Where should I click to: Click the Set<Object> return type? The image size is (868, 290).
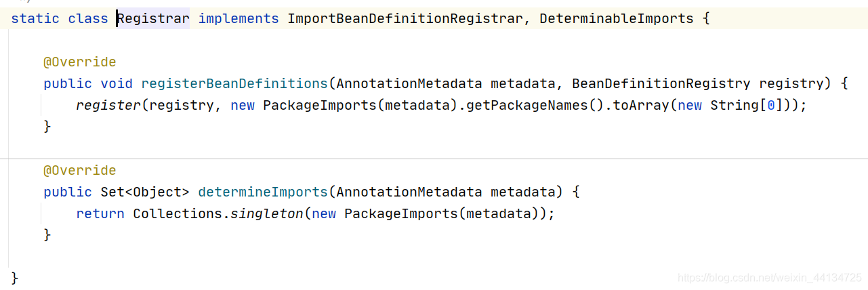(x=145, y=192)
